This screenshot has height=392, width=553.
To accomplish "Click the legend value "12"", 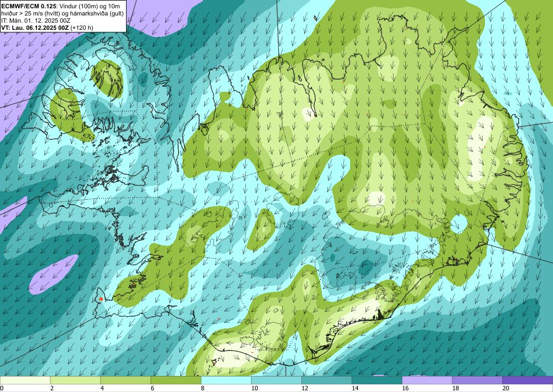I will point(305,389).
